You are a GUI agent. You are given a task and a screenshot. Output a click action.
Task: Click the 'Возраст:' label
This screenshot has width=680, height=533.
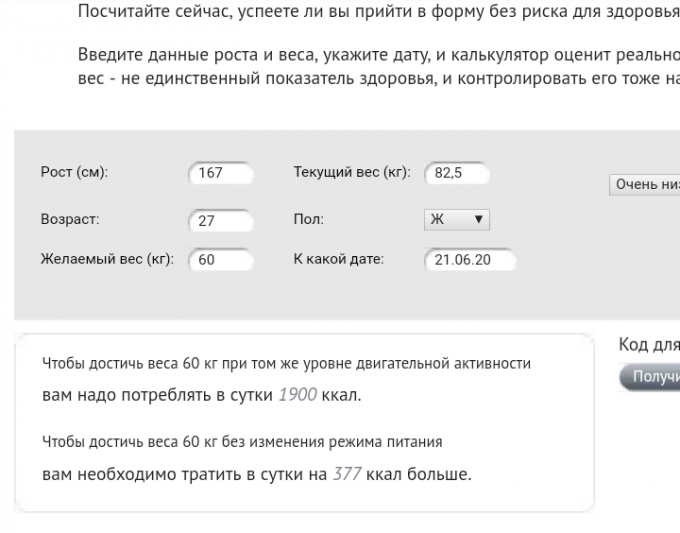70,219
